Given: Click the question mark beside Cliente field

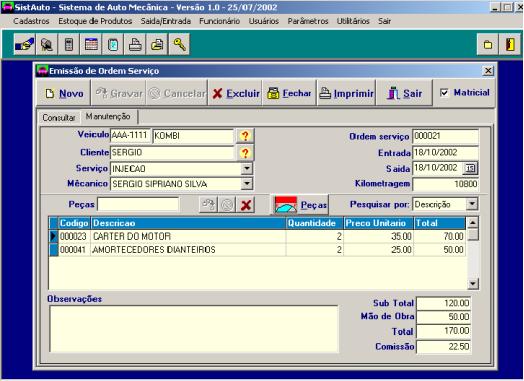Looking at the screenshot, I should coord(245,153).
